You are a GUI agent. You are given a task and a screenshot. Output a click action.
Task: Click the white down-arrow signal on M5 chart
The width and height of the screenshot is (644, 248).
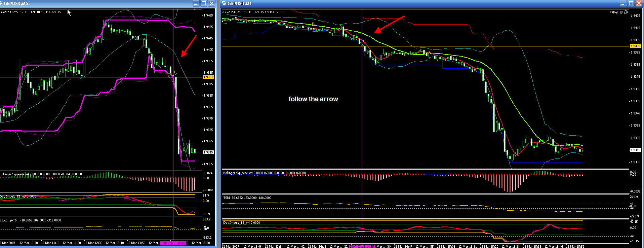pyautogui.click(x=175, y=73)
